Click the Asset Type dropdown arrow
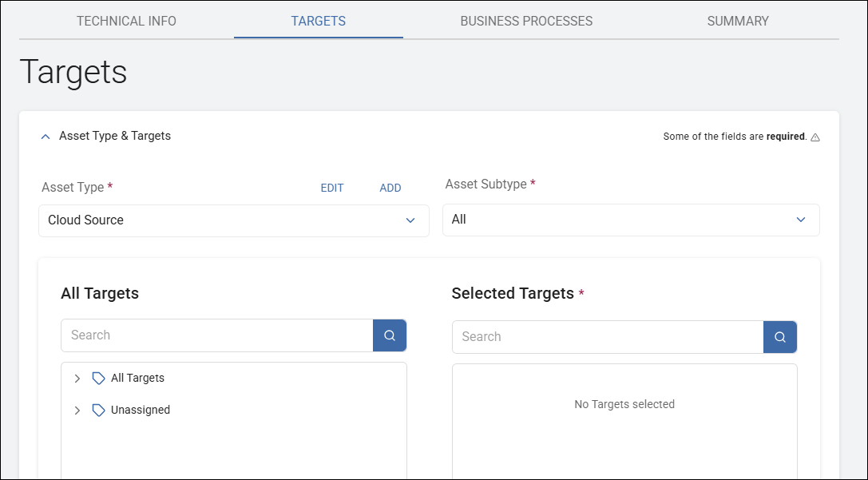The width and height of the screenshot is (868, 480). click(410, 220)
